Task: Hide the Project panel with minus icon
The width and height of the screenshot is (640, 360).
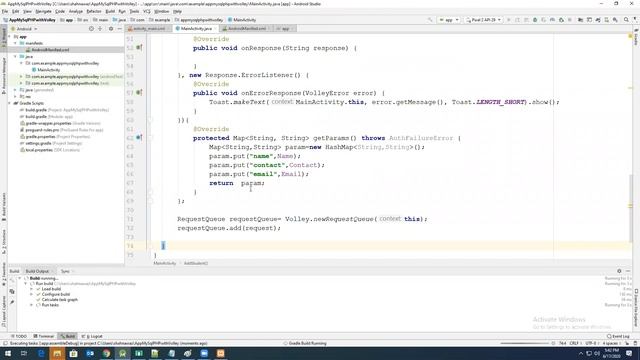Action: pos(120,29)
